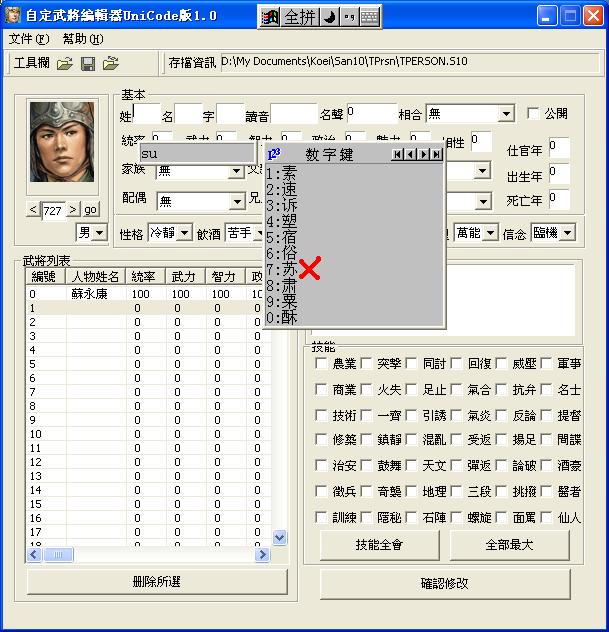609x632 pixels.
Task: Open the 相合 dropdown
Action: point(506,114)
